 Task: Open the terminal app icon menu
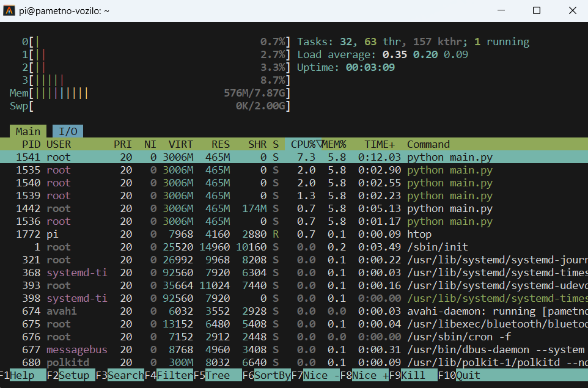coord(10,10)
